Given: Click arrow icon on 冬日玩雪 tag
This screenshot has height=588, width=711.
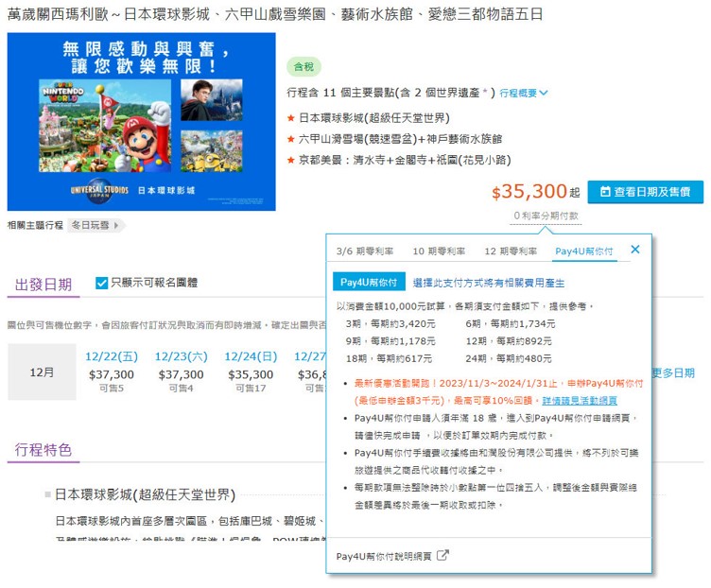Looking at the screenshot, I should click(x=116, y=225).
